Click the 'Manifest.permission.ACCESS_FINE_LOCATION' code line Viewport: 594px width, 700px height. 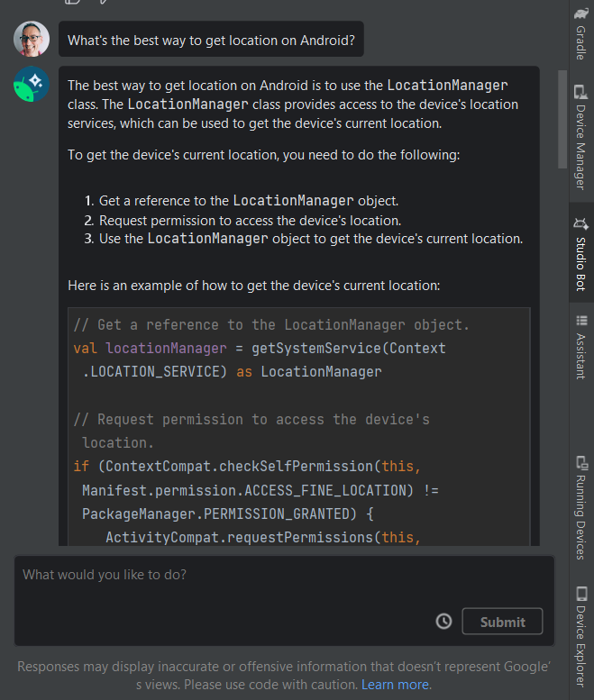coord(260,490)
